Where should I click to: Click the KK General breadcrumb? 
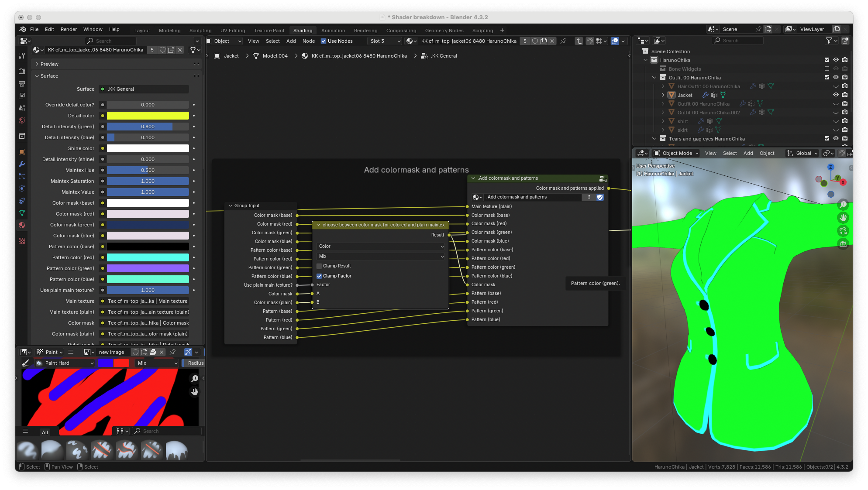coord(444,56)
